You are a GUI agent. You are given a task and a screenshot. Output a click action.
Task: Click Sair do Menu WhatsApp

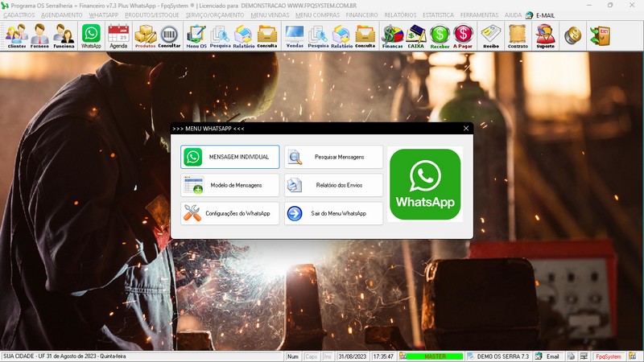[333, 213]
